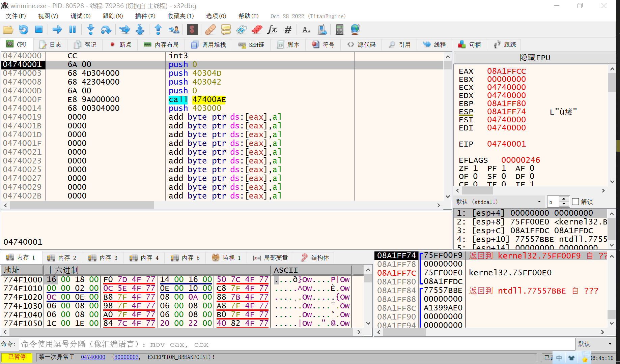The image size is (620, 364).
Task: Open the patches bandage icon
Action: [x=210, y=30]
